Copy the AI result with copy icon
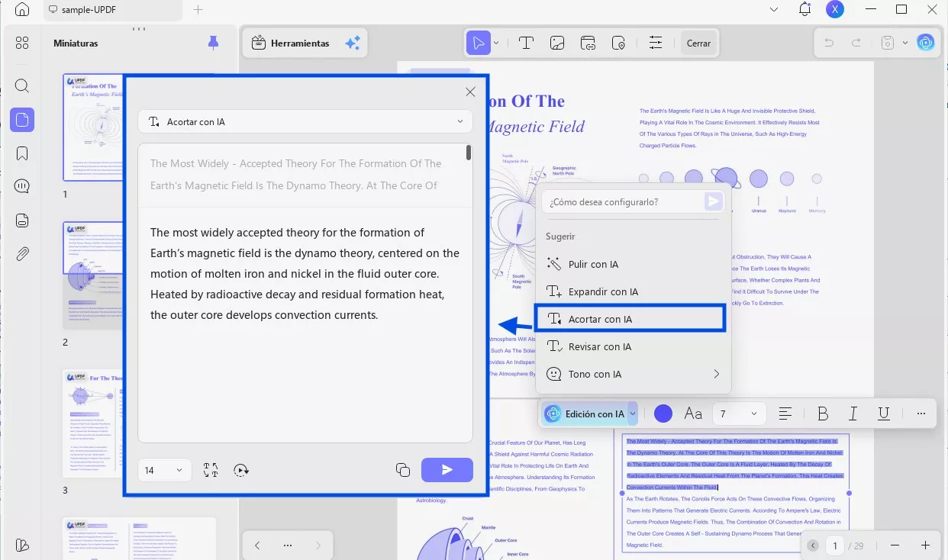The width and height of the screenshot is (948, 560). [x=403, y=470]
